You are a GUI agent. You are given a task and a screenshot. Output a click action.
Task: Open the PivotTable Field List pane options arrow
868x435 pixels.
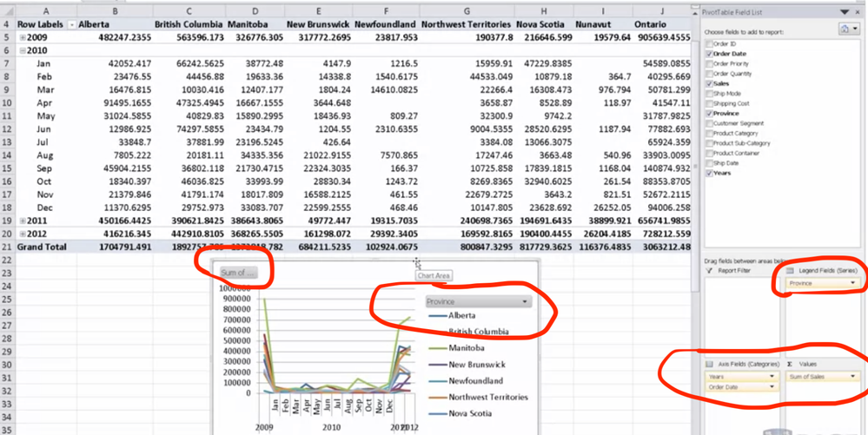point(844,11)
